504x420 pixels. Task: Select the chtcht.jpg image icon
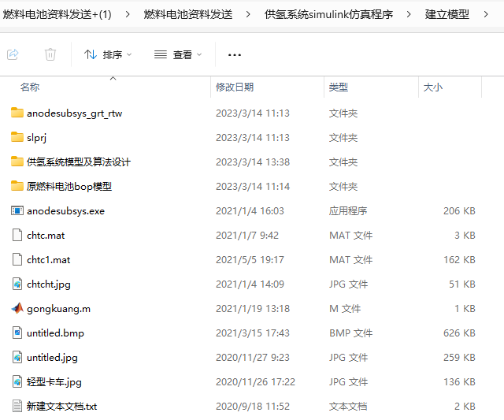[x=17, y=284]
